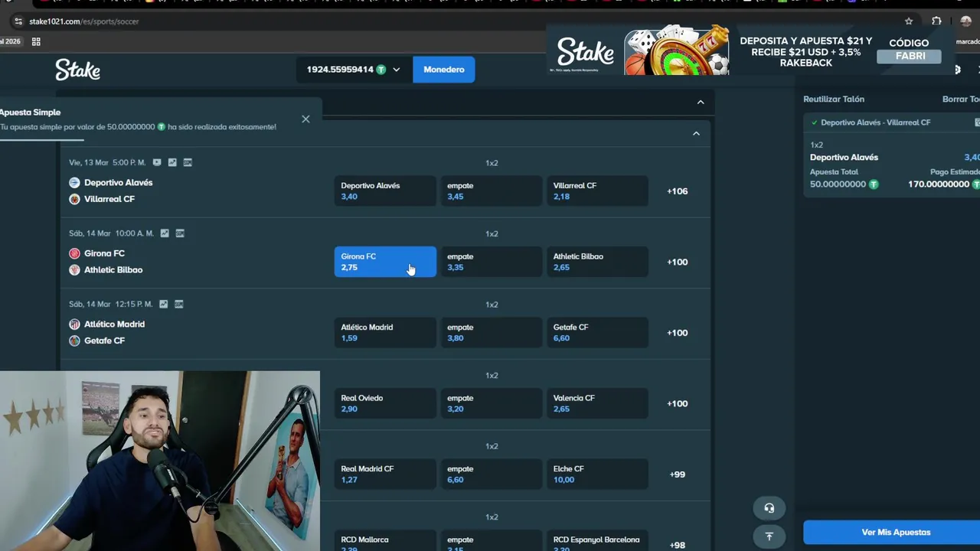
Task: Click the Stake promo banner
Action: 750,52
